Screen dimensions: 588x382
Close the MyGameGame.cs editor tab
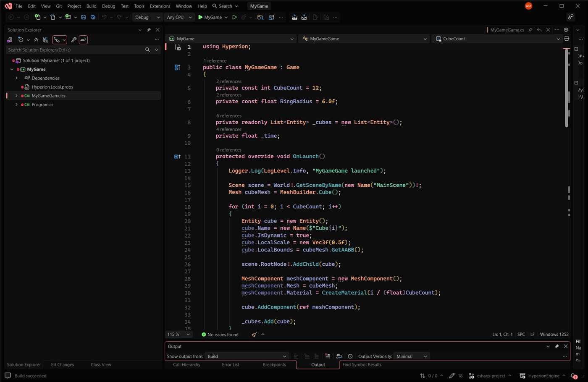[548, 30]
